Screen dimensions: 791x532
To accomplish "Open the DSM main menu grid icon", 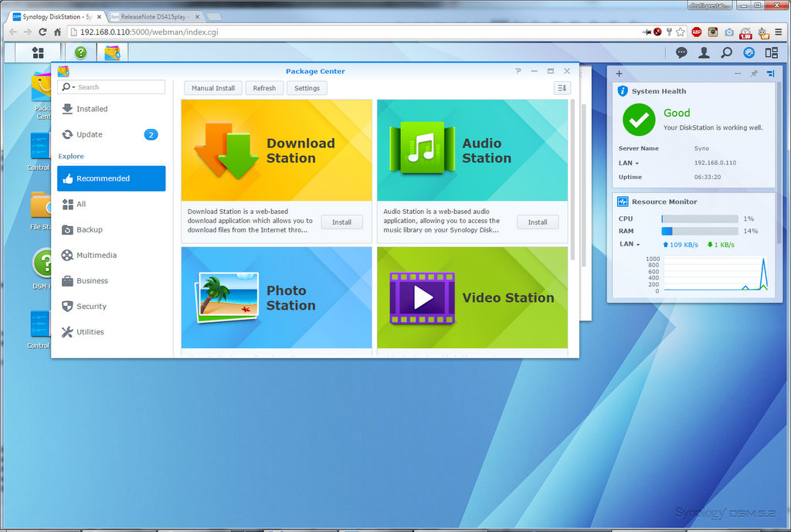I will click(38, 53).
